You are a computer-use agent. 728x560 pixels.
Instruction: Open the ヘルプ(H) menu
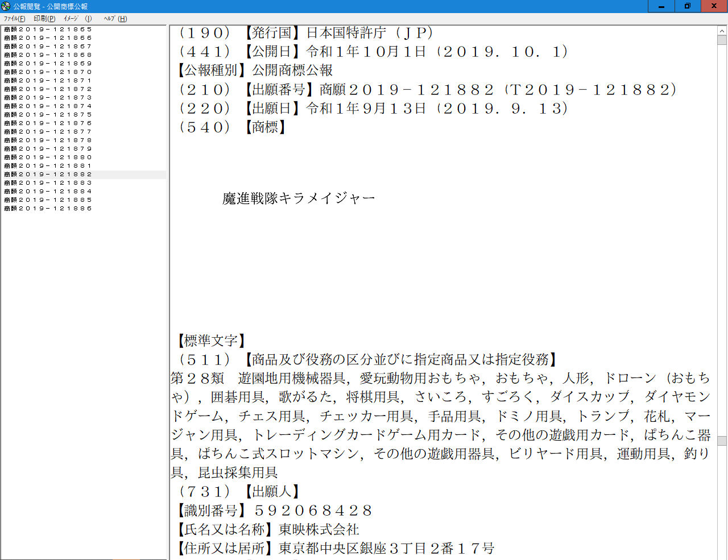click(115, 18)
